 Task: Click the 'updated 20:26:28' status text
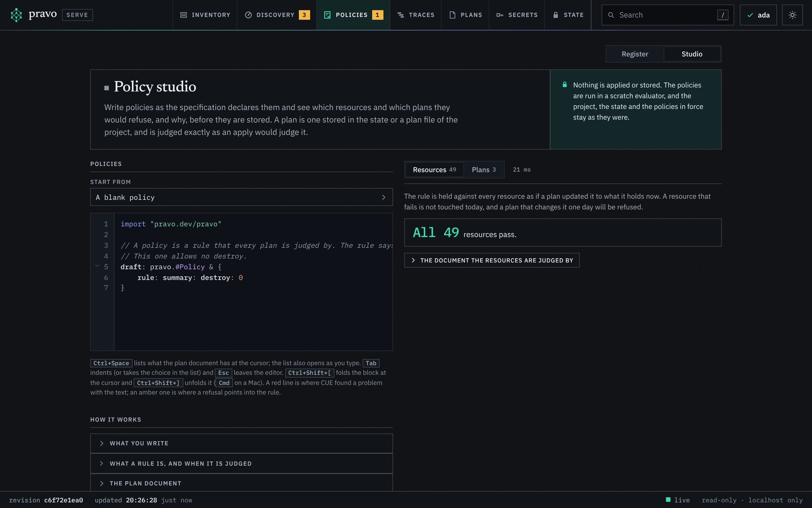point(126,500)
